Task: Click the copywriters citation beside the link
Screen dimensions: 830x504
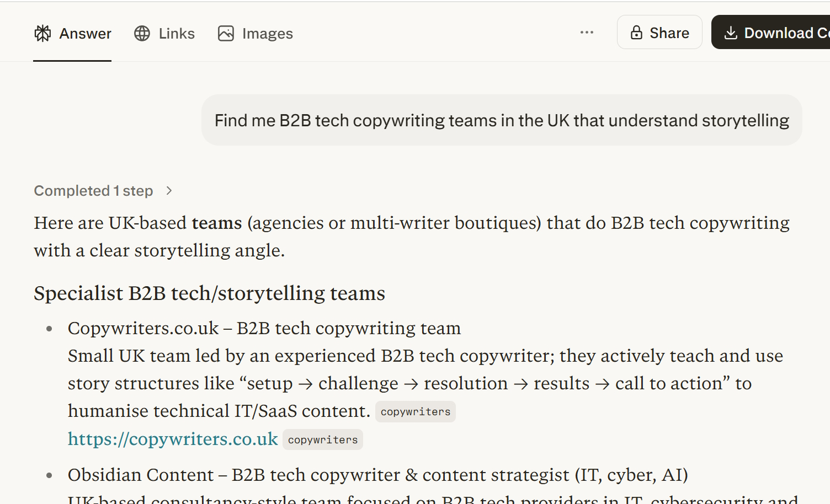Action: coord(323,439)
